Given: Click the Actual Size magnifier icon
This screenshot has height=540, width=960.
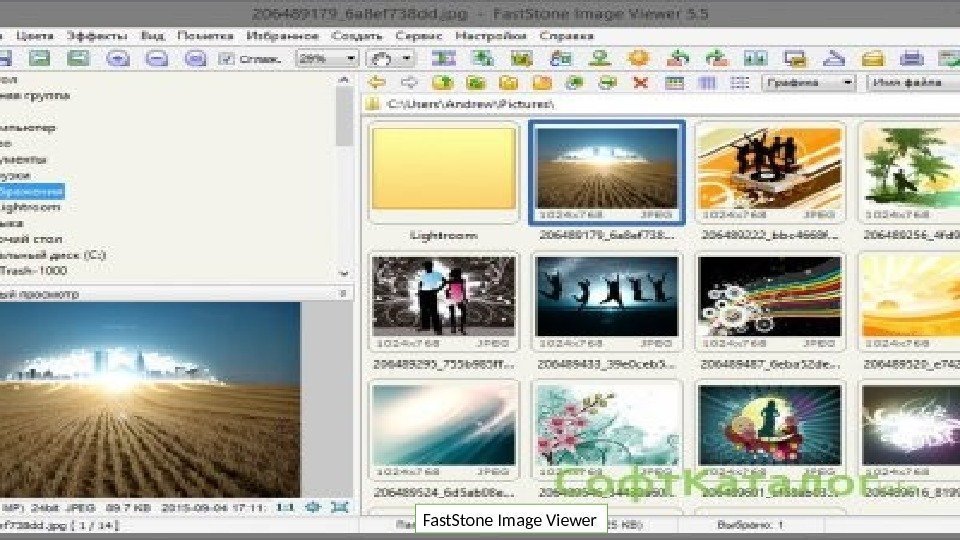Looking at the screenshot, I should tap(195, 59).
